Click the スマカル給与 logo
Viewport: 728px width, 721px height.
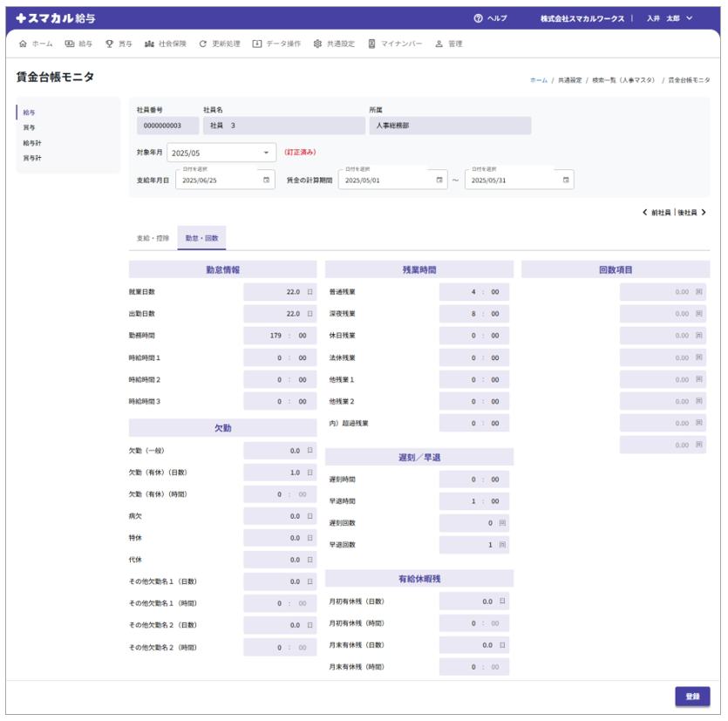click(57, 18)
